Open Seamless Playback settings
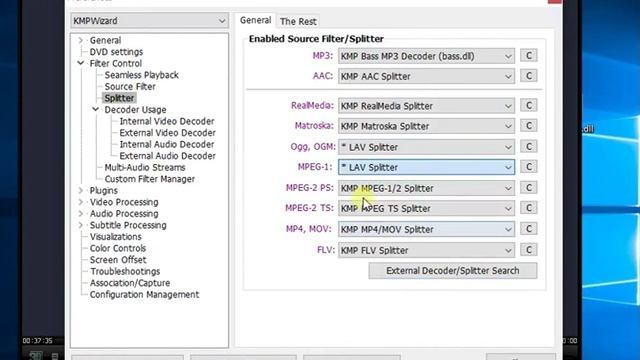The height and width of the screenshot is (360, 640). 141,75
